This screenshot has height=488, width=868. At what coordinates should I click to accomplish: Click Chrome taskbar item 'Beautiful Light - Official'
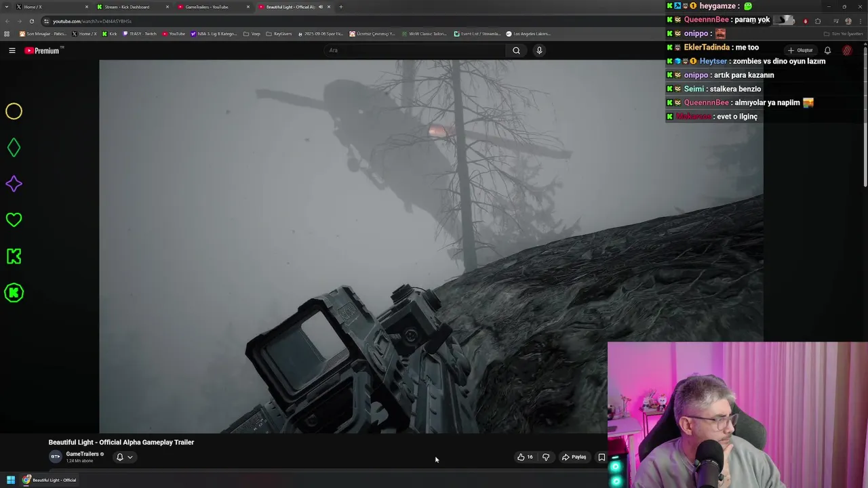[49, 480]
